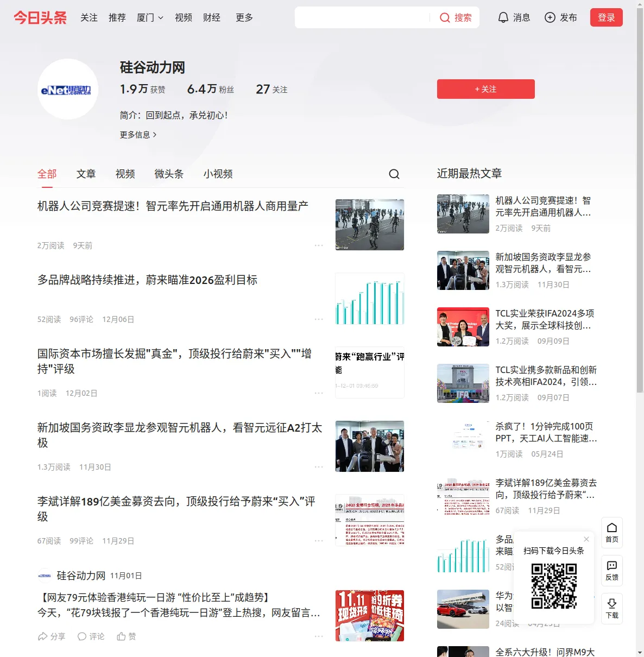Open more options for 新加坡国务资政李显龙 article
This screenshot has height=657, width=644.
click(x=319, y=467)
